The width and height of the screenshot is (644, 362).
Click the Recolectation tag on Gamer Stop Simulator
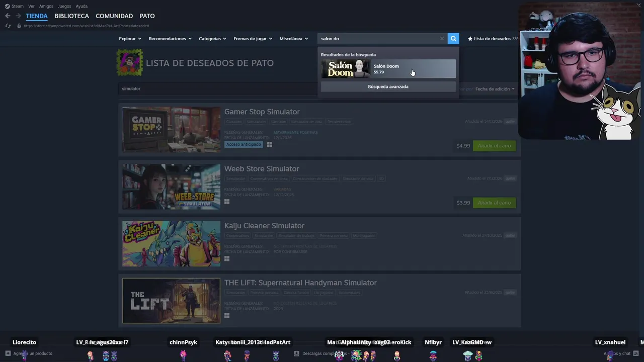pyautogui.click(x=339, y=122)
